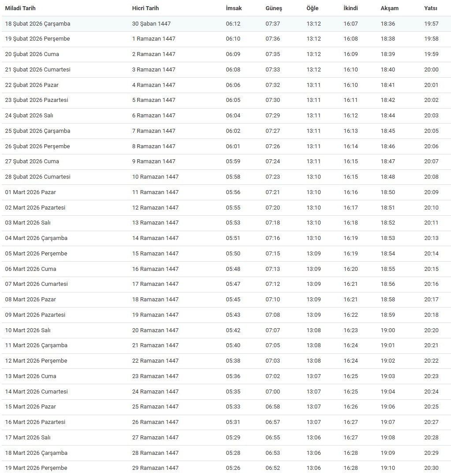Select the 27 Şubat 2026 Cuma date cell
The height and width of the screenshot is (476, 451).
tap(32, 161)
